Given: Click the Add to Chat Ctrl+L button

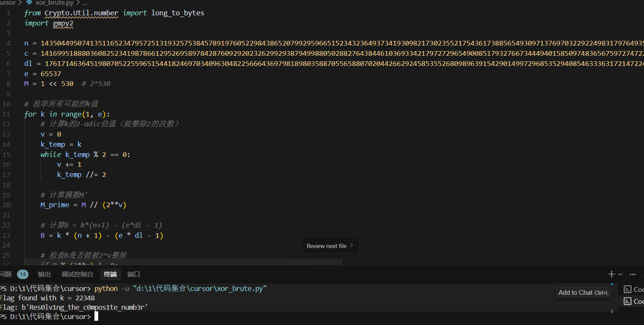Looking at the screenshot, I should point(584,293).
